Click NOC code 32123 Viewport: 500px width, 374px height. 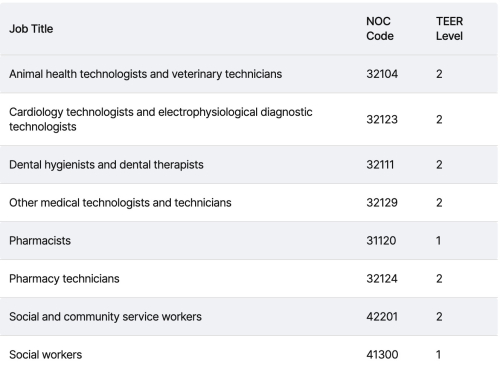pos(382,119)
